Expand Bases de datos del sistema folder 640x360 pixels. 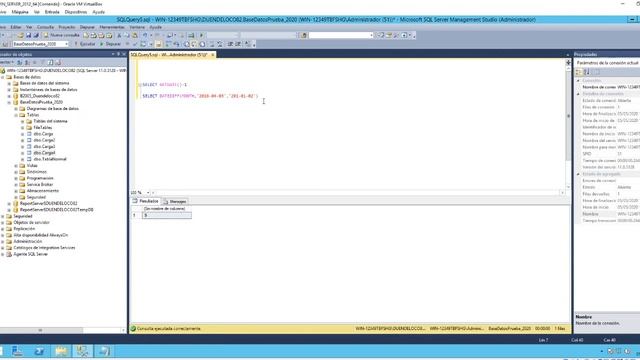(x=9, y=83)
